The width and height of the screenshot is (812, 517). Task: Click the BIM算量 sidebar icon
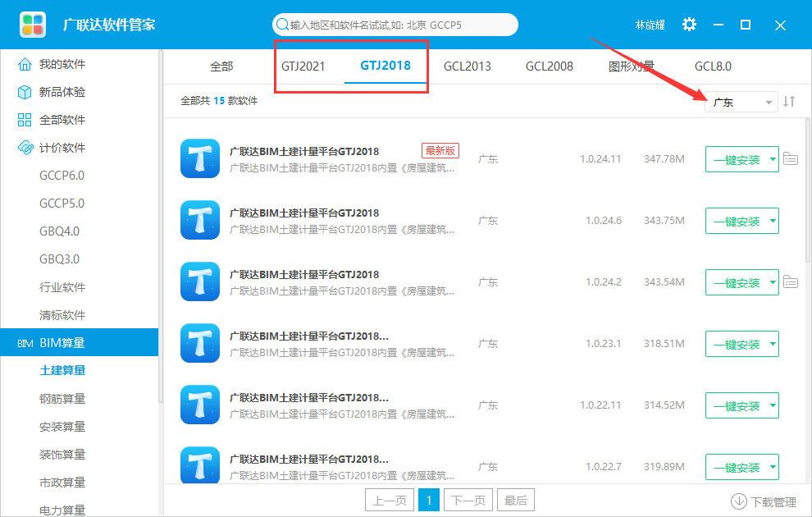point(25,343)
